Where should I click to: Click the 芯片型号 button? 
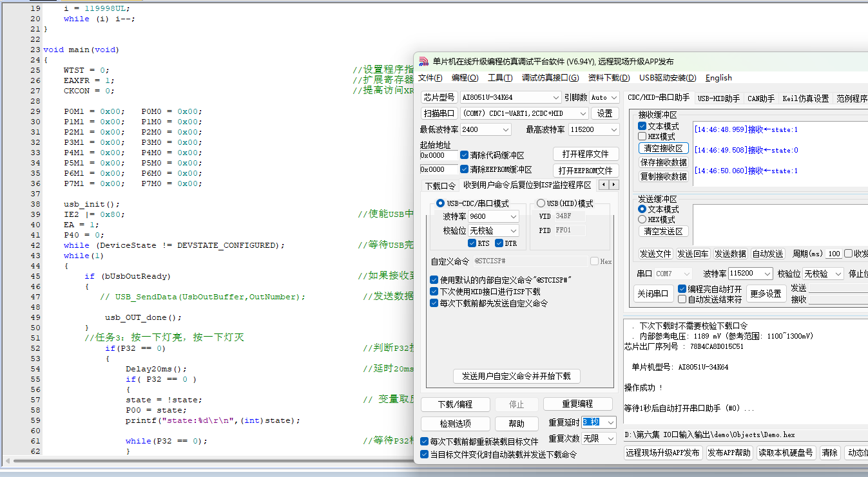(439, 97)
